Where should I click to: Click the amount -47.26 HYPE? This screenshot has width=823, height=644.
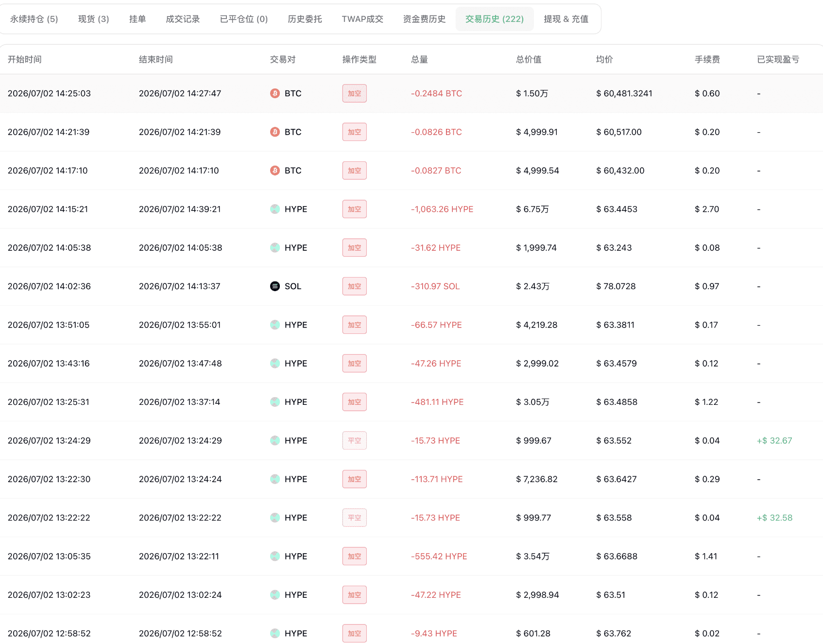436,363
